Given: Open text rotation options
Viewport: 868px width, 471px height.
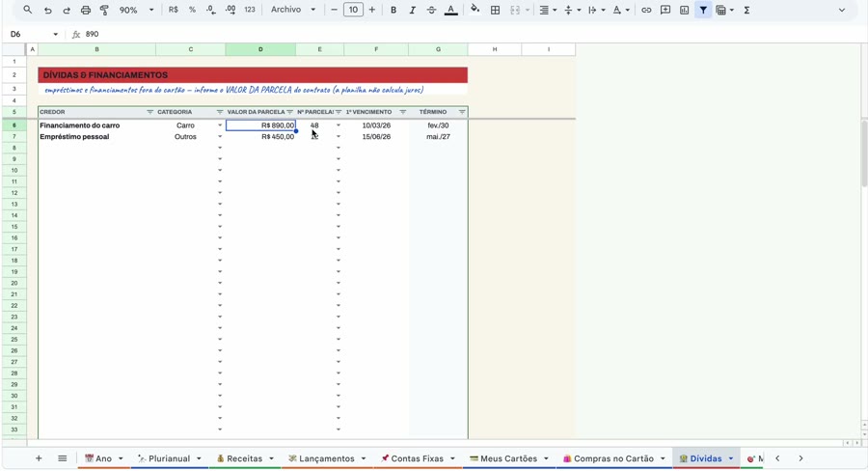Looking at the screenshot, I should coord(620,10).
